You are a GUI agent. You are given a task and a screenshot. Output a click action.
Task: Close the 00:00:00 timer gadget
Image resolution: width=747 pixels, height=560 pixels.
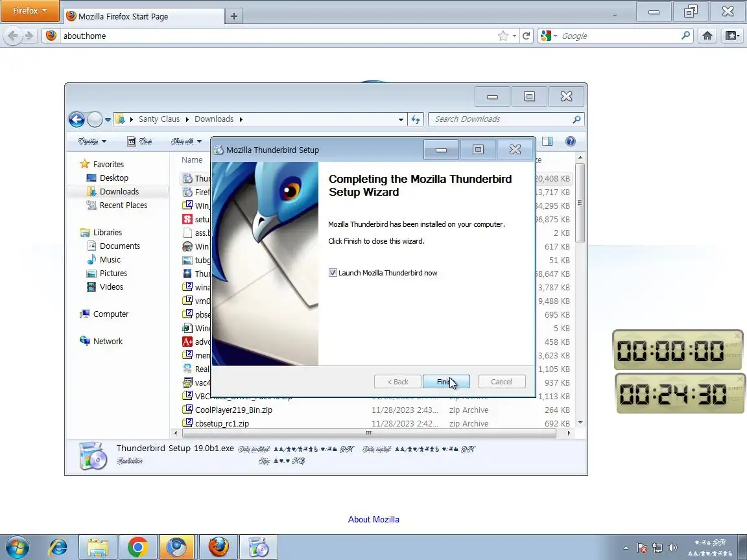click(737, 336)
